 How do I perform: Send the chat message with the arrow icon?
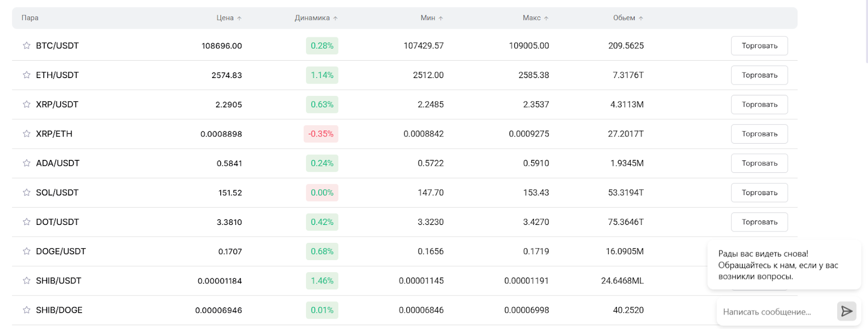[x=846, y=311]
